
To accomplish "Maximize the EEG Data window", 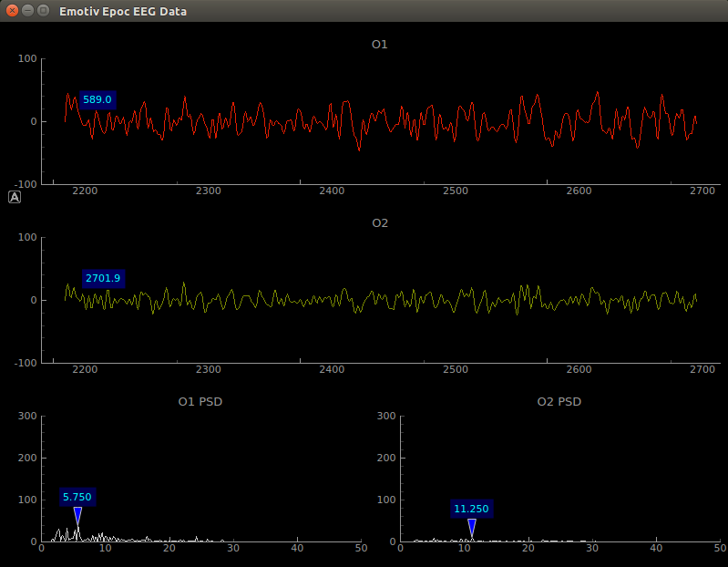I will (45, 11).
